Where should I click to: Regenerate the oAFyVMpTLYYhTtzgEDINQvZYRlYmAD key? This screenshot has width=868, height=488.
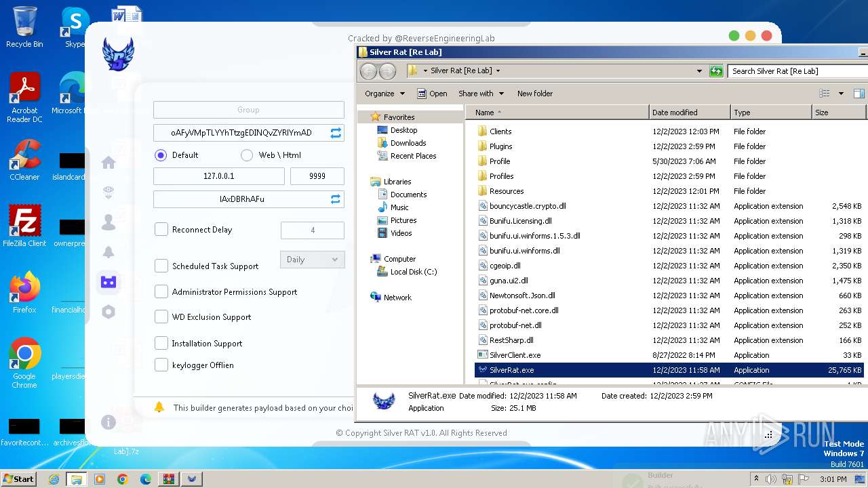(x=336, y=133)
